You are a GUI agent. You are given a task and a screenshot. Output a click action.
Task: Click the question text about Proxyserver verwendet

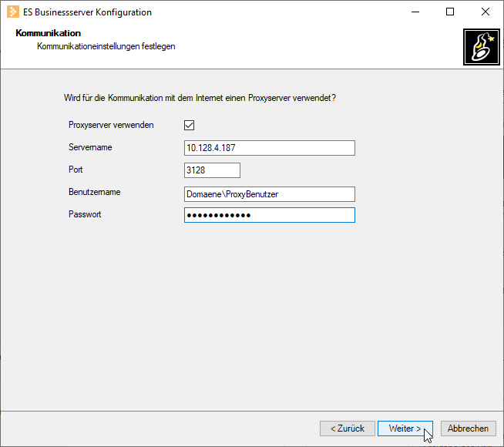(200, 98)
